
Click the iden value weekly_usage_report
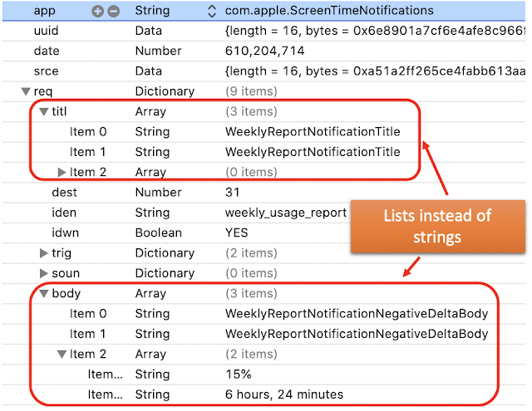(x=285, y=213)
